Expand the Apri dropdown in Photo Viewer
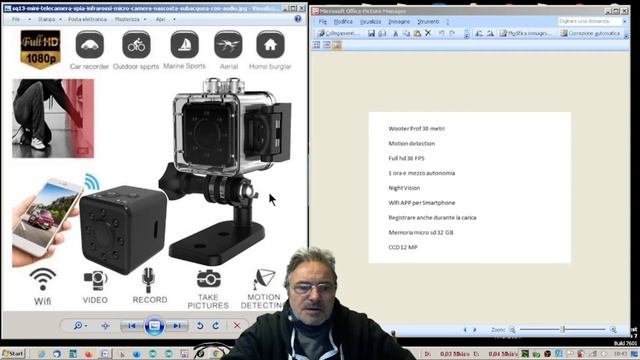The image size is (640, 360). click(165, 19)
